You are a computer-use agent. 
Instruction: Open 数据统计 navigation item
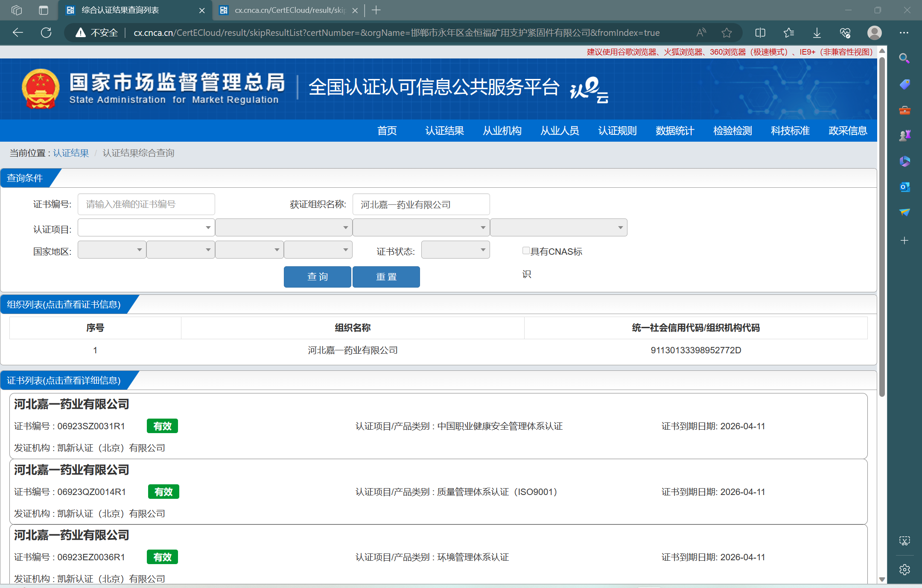click(675, 131)
